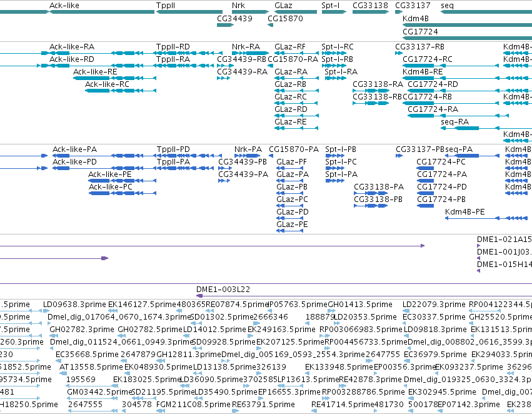The image size is (532, 414).
Task: Click the Spt-I gene label
Action: tap(331, 6)
